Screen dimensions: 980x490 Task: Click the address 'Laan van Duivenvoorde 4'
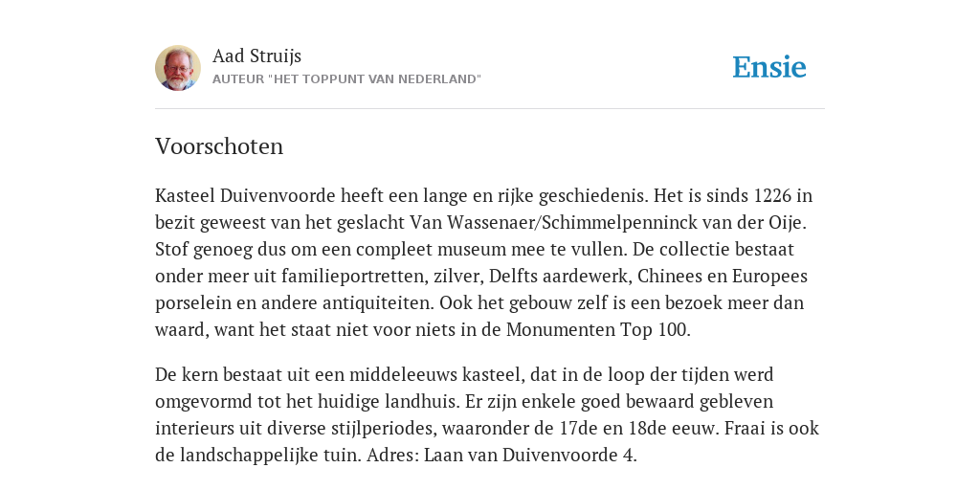coord(528,456)
